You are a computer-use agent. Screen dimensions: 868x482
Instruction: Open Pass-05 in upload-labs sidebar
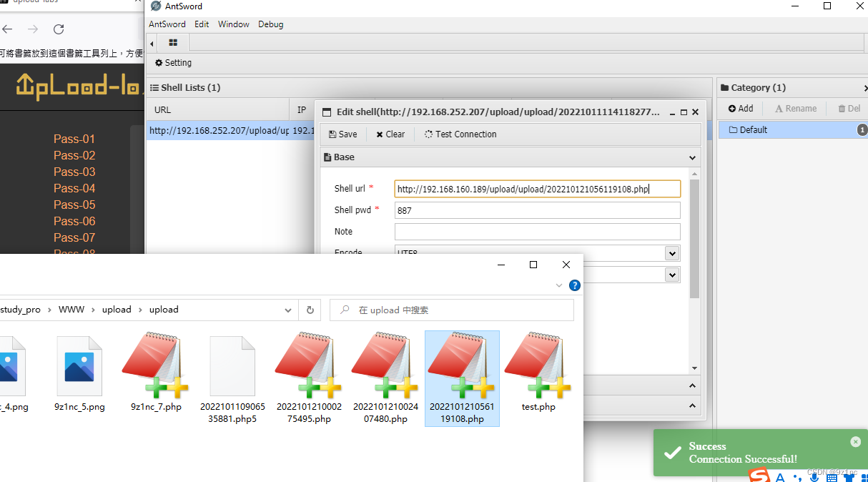(x=74, y=205)
